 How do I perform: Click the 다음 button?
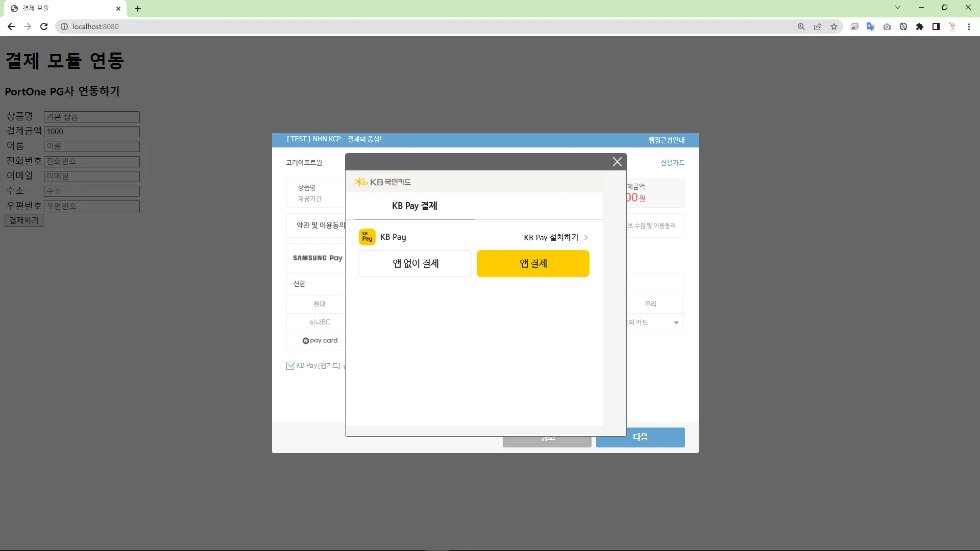click(640, 437)
